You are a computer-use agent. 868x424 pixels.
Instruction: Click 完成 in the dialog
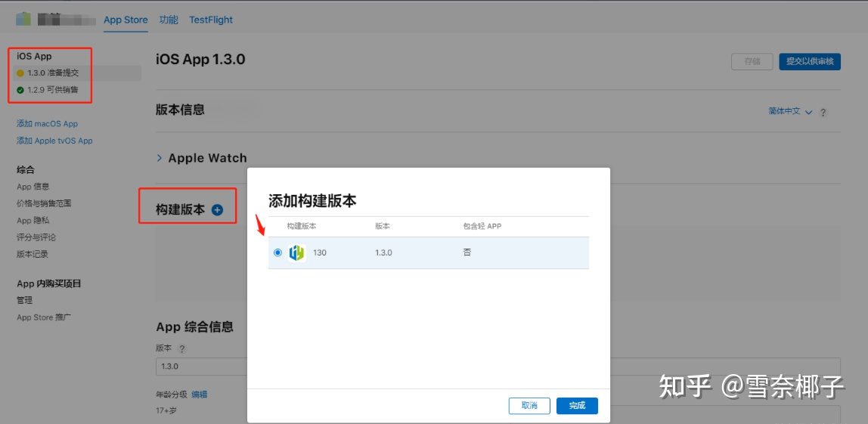point(577,406)
